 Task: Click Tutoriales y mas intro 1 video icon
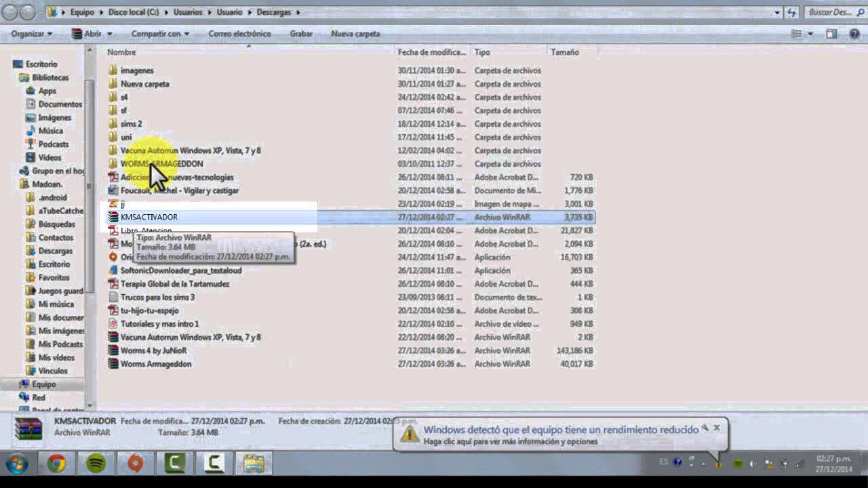click(113, 324)
